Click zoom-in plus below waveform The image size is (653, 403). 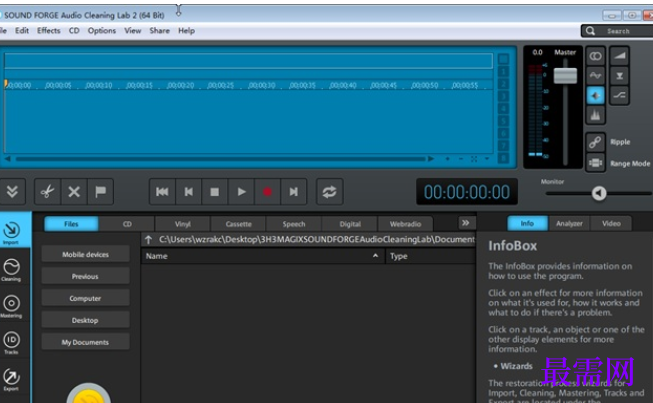click(447, 159)
